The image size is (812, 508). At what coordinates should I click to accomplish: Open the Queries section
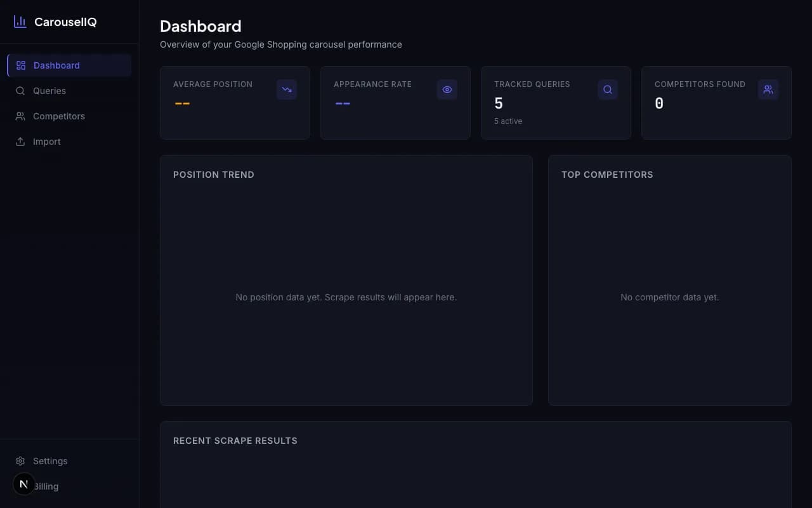[x=49, y=90]
